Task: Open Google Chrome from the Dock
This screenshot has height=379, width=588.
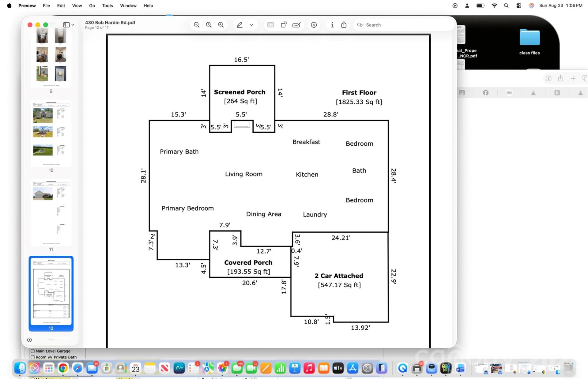Action: 63,368
